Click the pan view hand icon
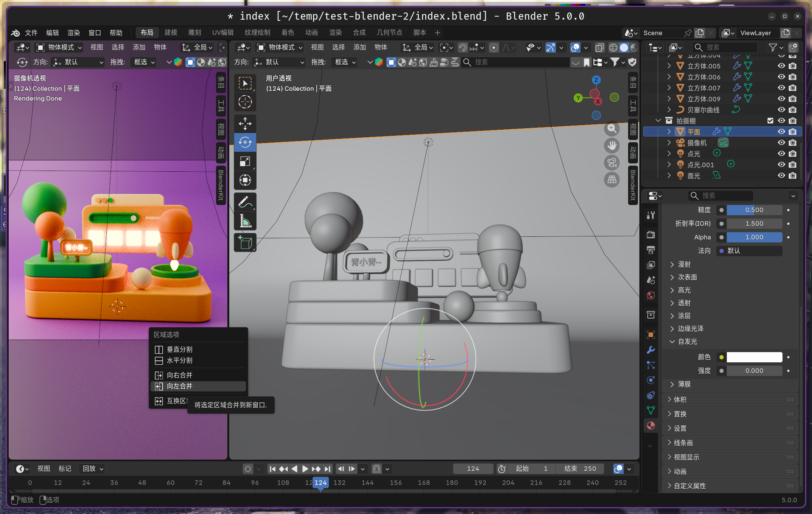 pyautogui.click(x=611, y=146)
